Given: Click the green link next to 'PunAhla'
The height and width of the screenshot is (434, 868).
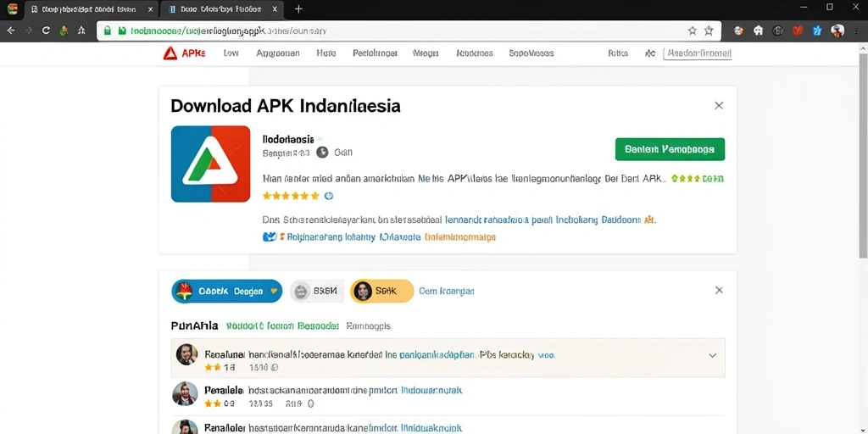Looking at the screenshot, I should (282, 326).
